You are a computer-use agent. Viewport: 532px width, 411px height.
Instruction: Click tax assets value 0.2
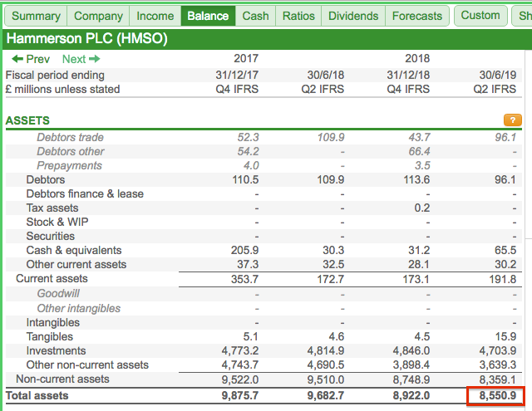click(421, 208)
